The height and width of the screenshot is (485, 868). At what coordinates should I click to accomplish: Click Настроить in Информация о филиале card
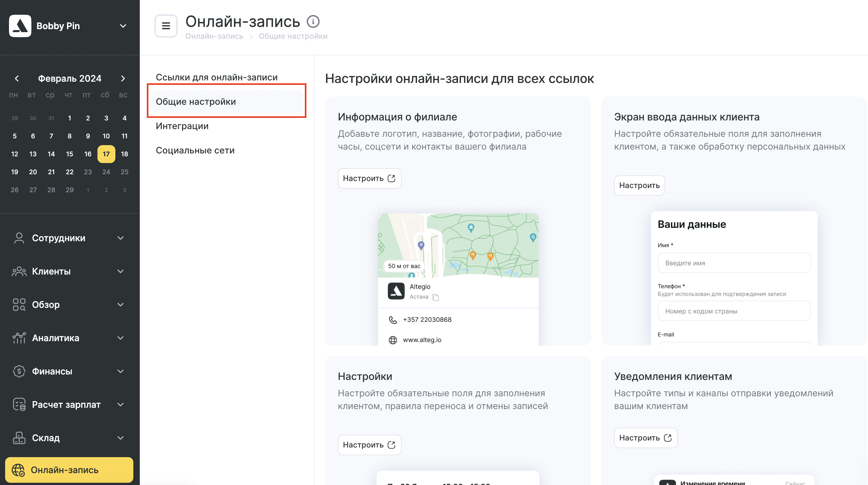[369, 178]
